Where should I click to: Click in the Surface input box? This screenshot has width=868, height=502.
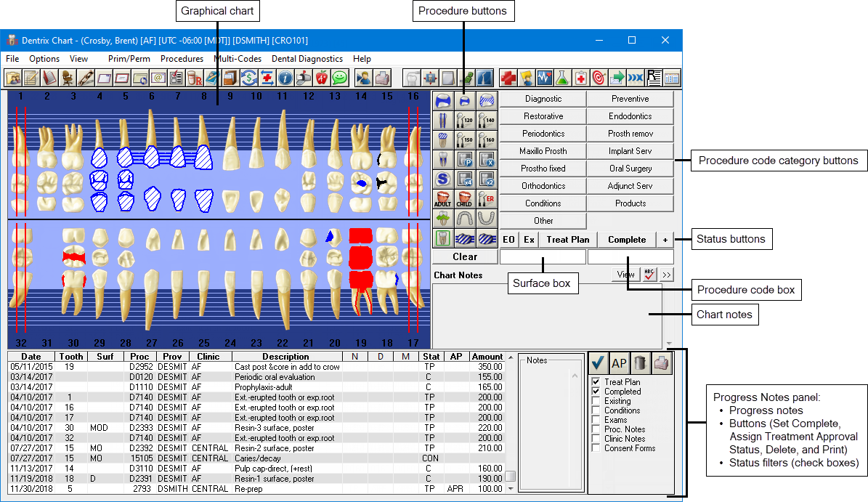tap(543, 256)
